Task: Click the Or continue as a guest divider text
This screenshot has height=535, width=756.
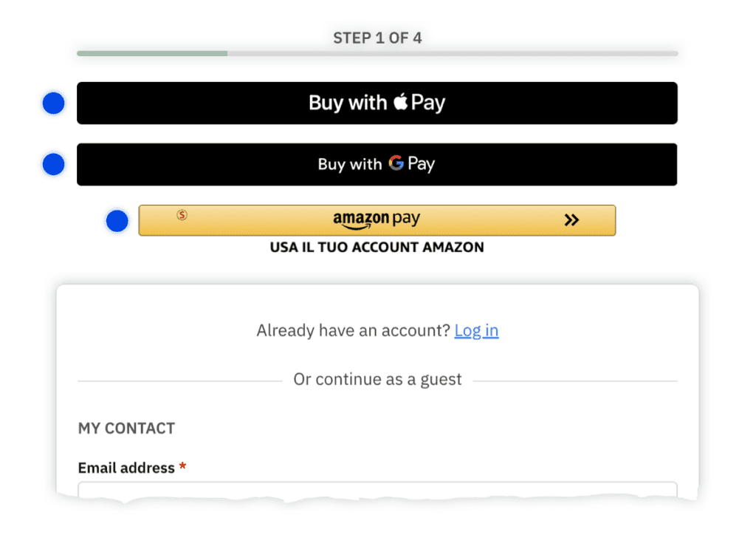Action: coord(377,379)
